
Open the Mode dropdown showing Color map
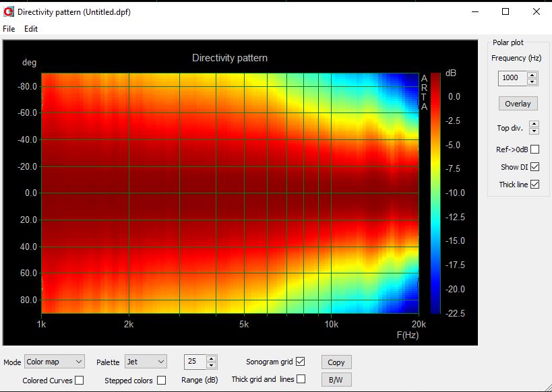(54, 362)
